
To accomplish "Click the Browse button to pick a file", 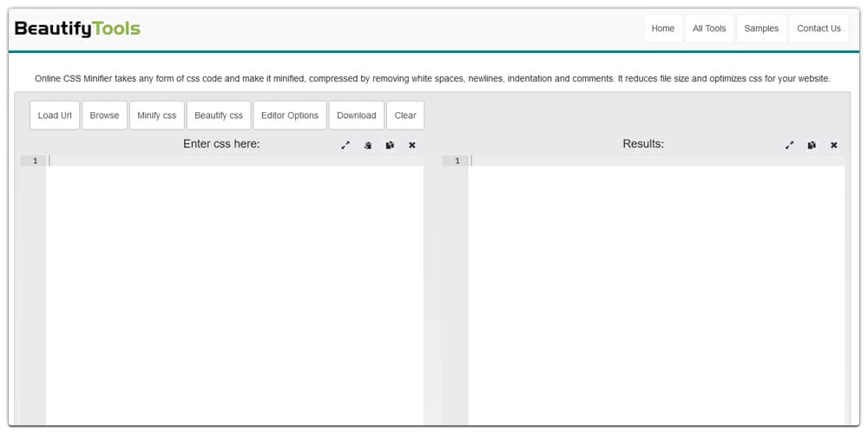I will point(104,115).
